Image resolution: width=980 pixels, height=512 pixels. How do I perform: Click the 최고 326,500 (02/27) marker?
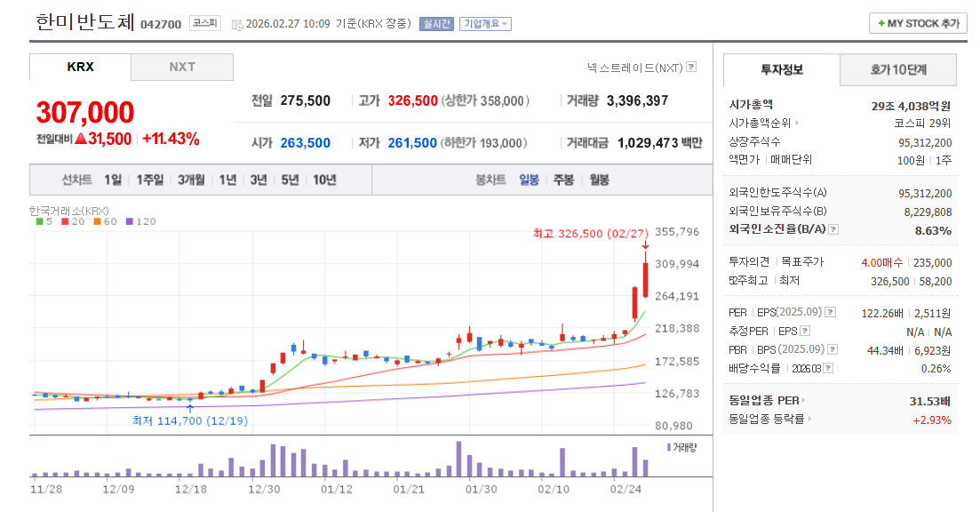click(x=591, y=233)
